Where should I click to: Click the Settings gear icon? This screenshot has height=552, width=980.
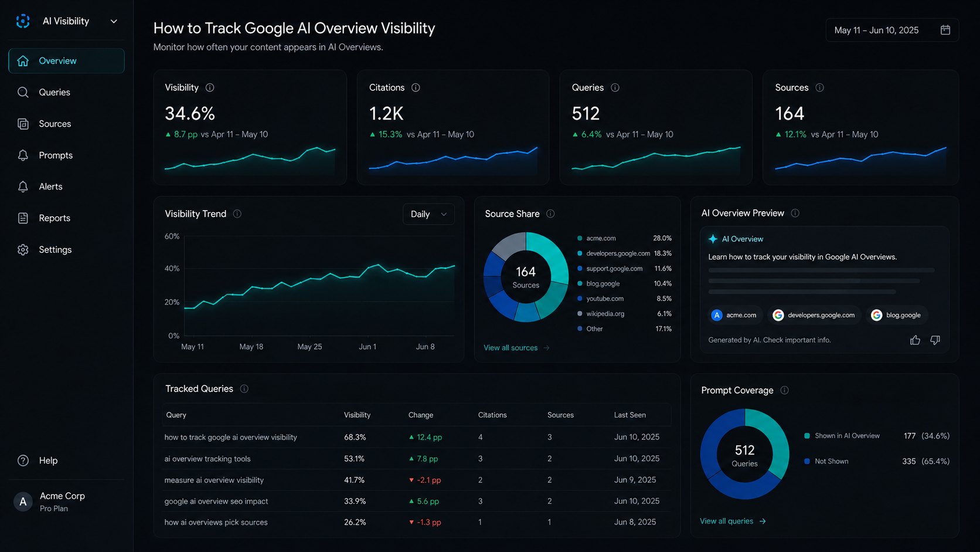tap(23, 249)
